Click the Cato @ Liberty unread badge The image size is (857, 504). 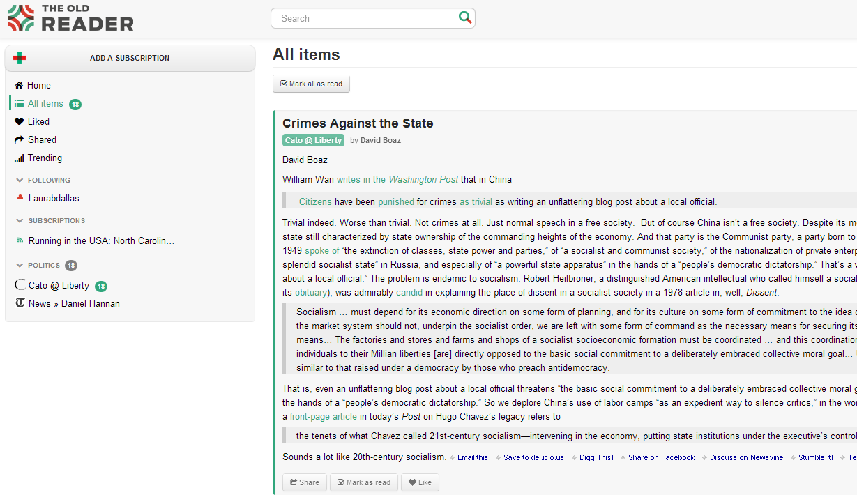[101, 286]
